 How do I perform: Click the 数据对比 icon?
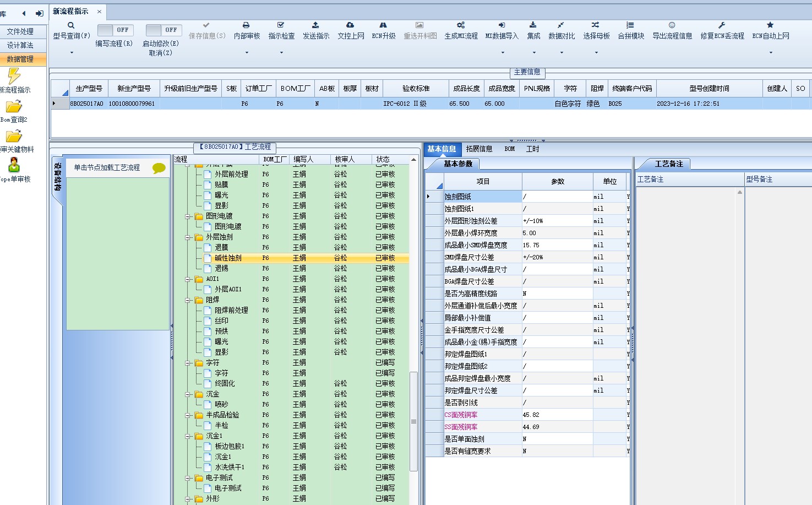tap(561, 25)
